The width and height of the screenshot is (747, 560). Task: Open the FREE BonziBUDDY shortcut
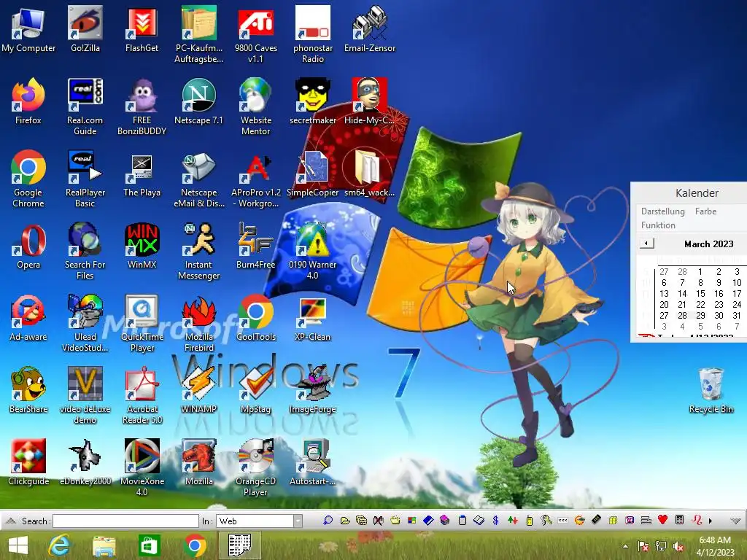click(x=142, y=106)
